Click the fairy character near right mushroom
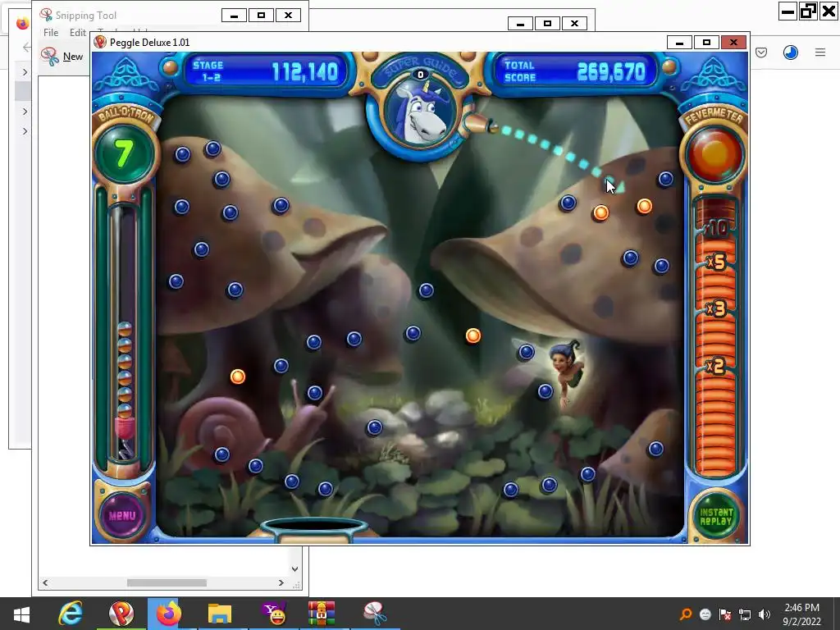Viewport: 840px width, 630px height. pyautogui.click(x=567, y=372)
